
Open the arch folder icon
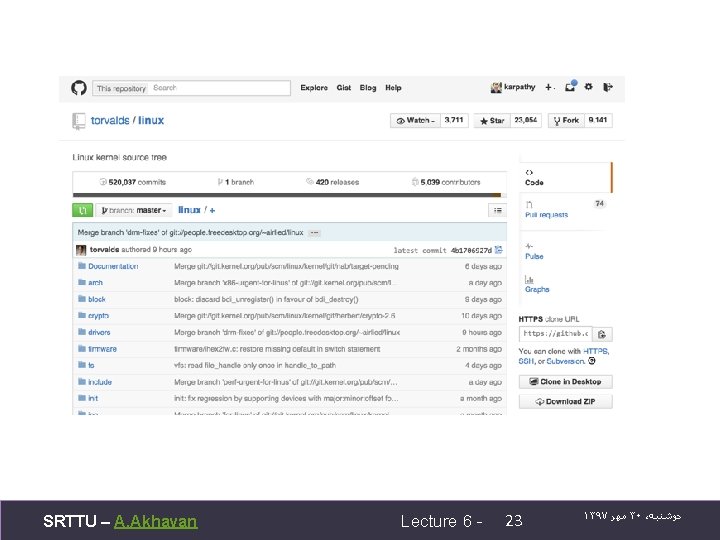82,282
